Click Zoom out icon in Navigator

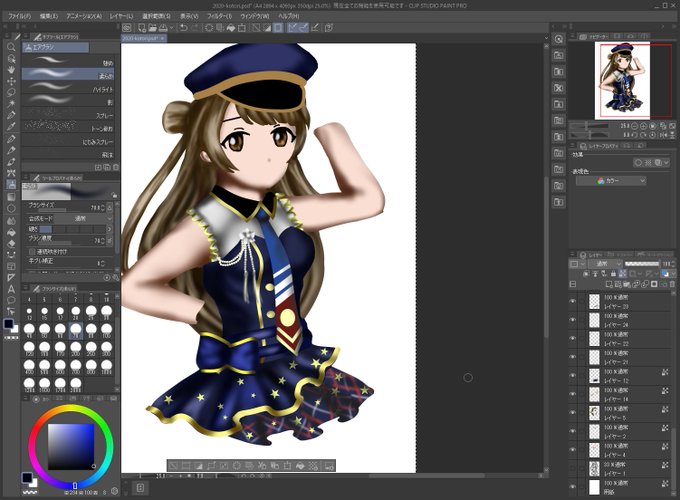[634, 126]
